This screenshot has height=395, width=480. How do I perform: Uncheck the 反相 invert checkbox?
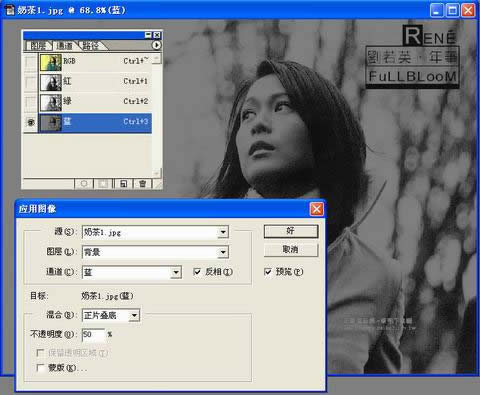coord(197,272)
